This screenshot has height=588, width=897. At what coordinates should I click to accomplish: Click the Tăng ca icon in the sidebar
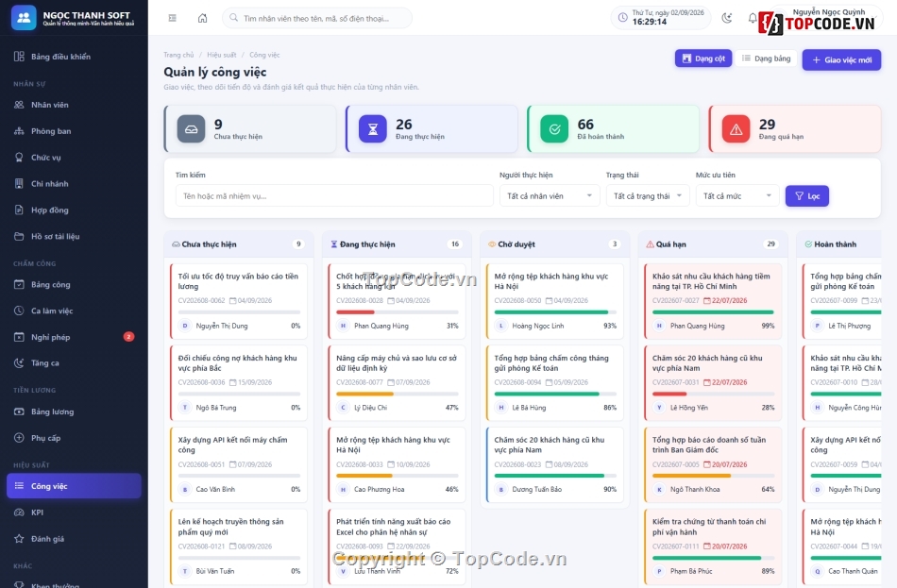19,362
